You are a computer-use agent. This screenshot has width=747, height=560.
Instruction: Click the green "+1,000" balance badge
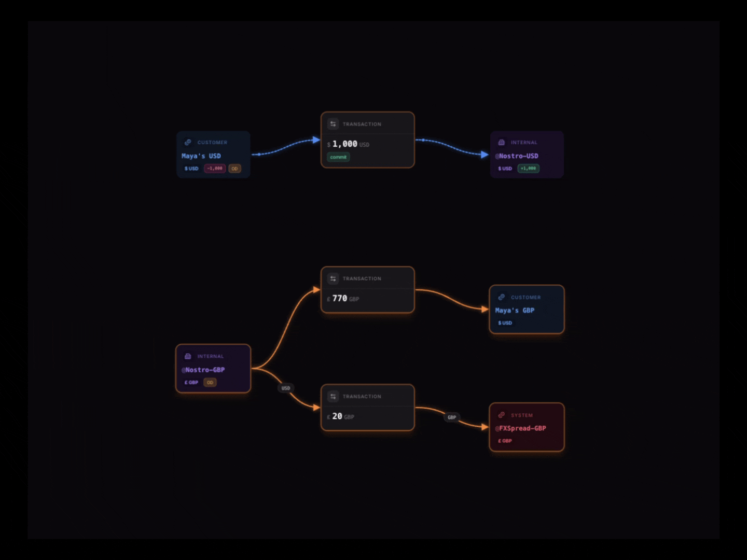[528, 169]
